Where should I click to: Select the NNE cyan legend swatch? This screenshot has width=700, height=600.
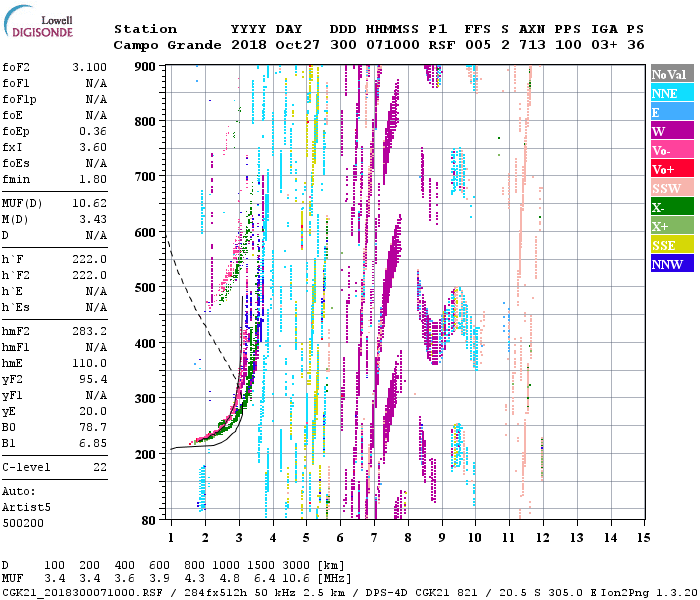[x=672, y=93]
